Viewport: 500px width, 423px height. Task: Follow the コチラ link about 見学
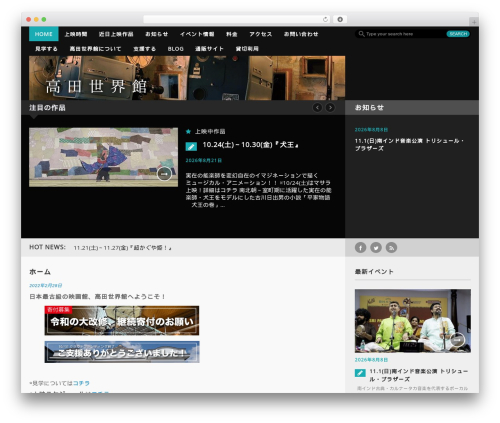[x=81, y=383]
